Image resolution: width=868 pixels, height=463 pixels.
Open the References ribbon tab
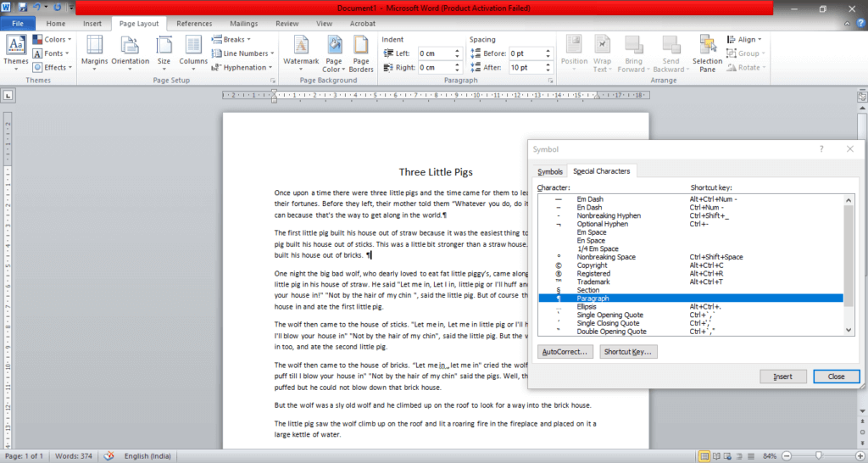tap(194, 24)
